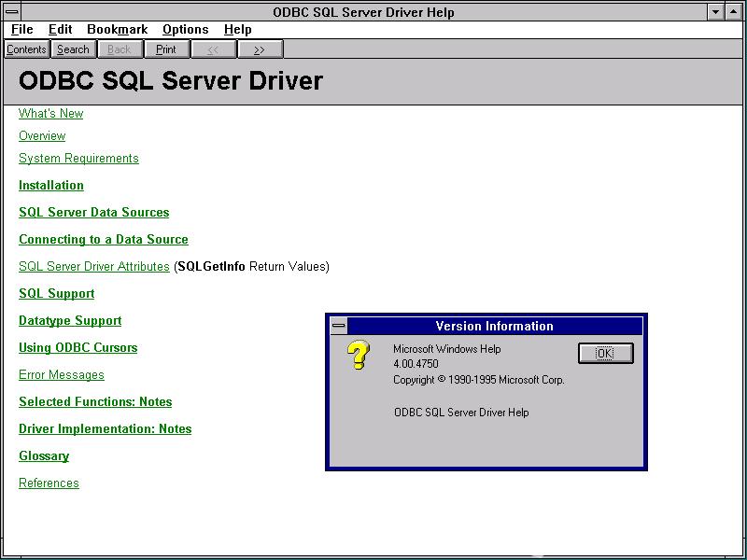This screenshot has height=560, width=747.
Task: Open Driver Implementation: Notes link
Action: pyautogui.click(x=106, y=429)
